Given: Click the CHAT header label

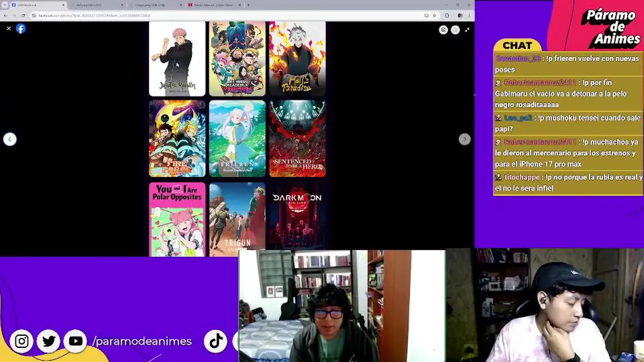Looking at the screenshot, I should 517,45.
